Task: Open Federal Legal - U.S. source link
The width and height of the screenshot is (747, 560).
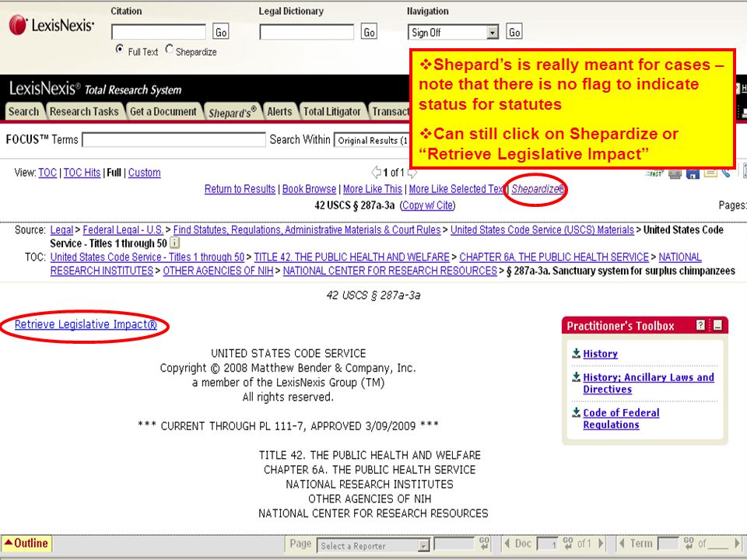Action: 123,230
